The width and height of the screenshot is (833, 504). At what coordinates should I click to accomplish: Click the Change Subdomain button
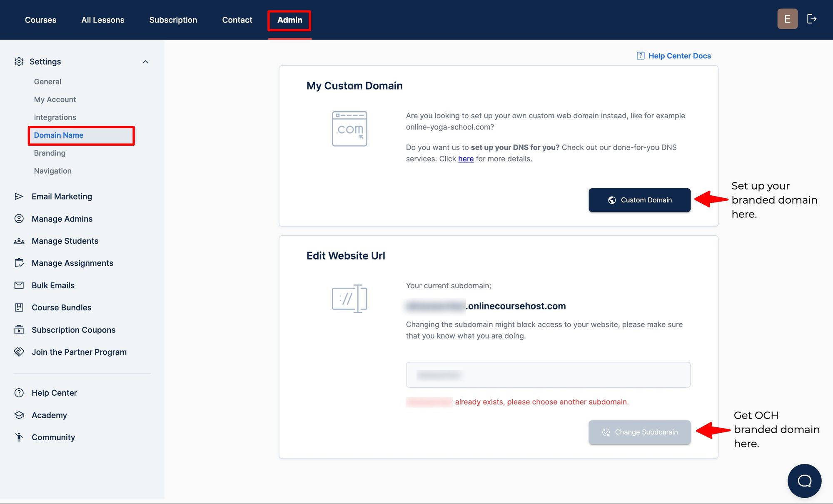(x=639, y=432)
